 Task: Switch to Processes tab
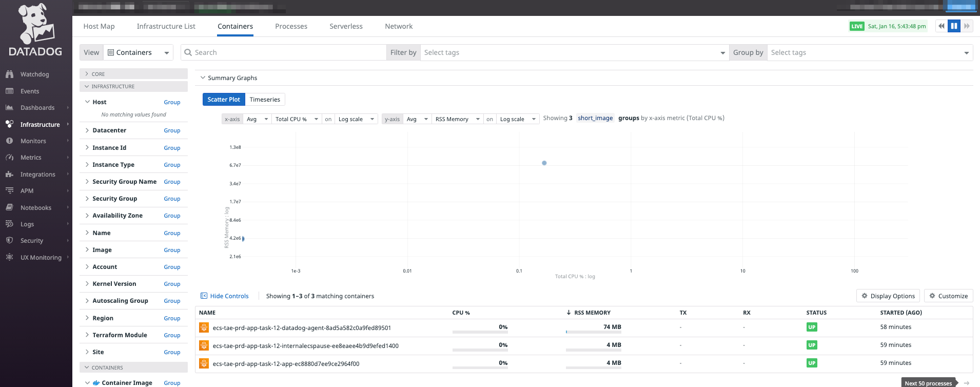point(291,26)
